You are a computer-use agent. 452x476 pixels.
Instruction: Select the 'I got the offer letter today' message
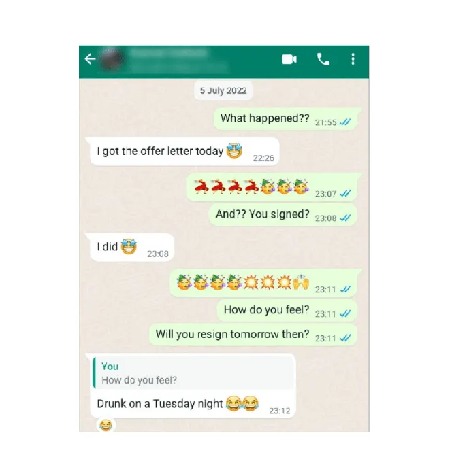[183, 152]
